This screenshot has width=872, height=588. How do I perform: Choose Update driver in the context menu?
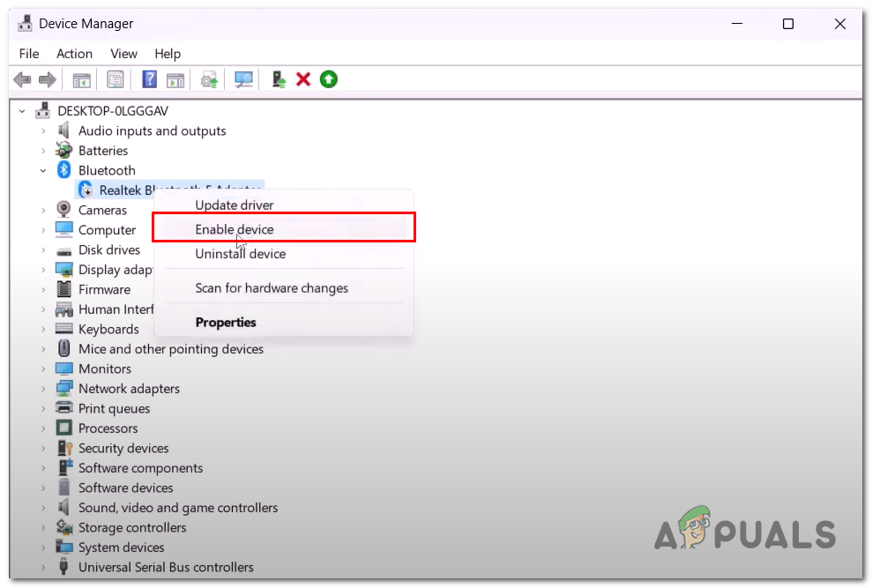point(234,205)
